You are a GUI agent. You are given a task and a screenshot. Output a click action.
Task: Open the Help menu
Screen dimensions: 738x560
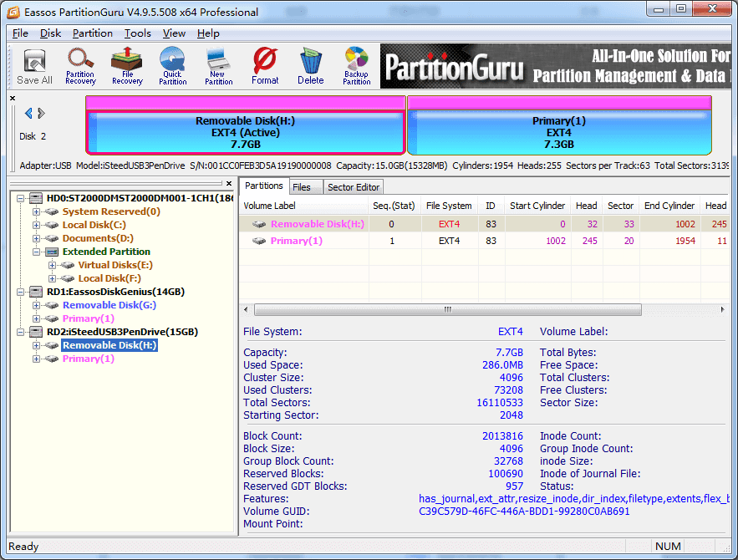click(x=208, y=33)
